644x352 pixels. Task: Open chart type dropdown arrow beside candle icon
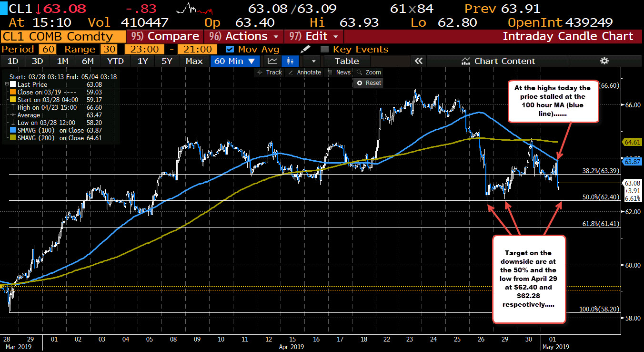313,61
